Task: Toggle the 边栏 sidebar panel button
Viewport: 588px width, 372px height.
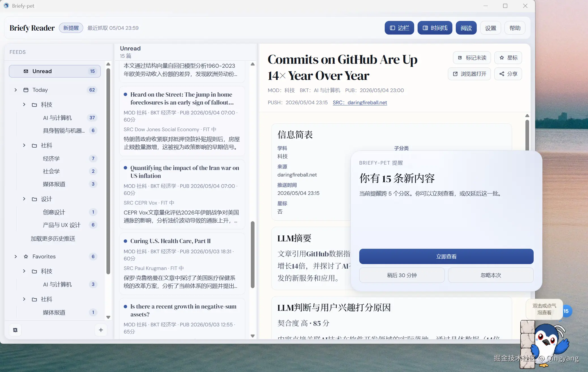Action: pos(399,28)
